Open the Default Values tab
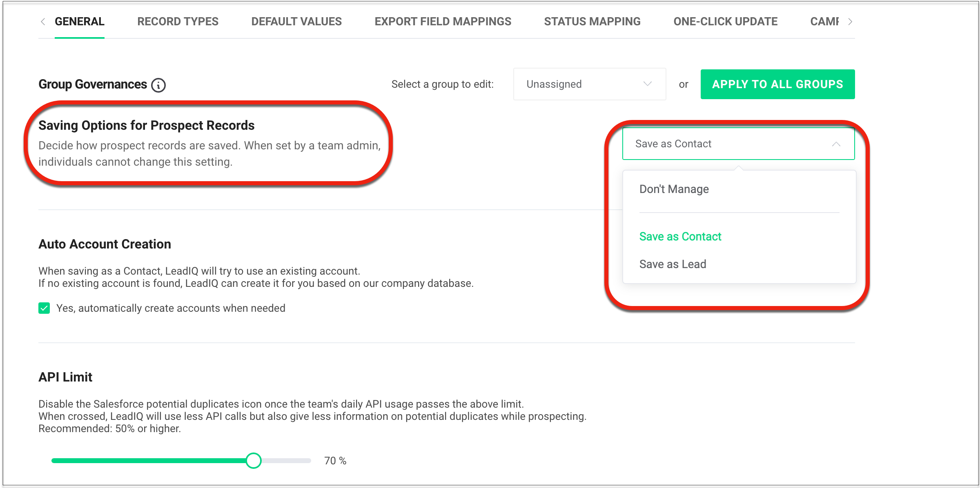The height and width of the screenshot is (488, 980). point(296,22)
